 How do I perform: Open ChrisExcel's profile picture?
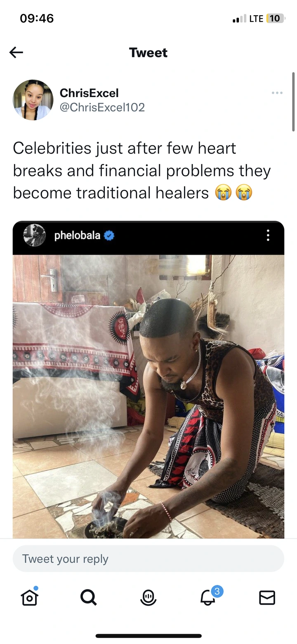[33, 100]
